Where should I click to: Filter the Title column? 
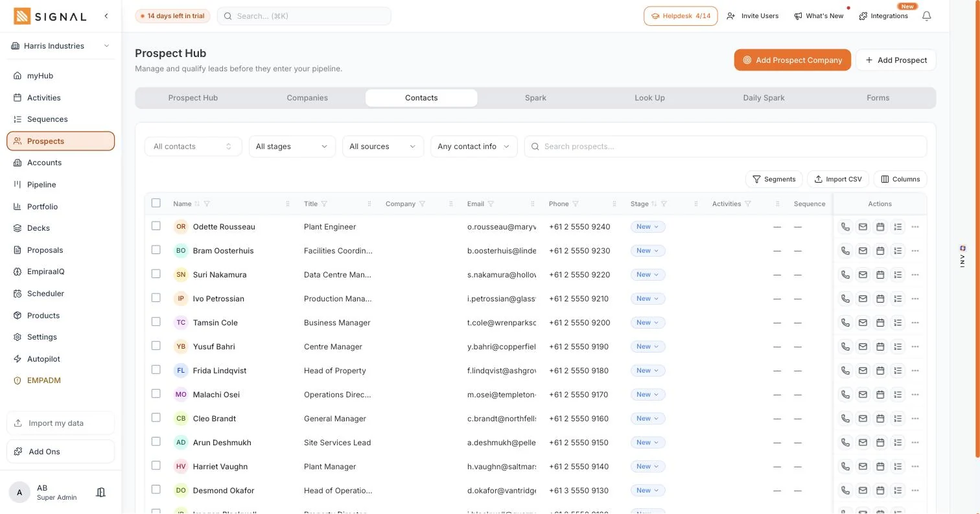(x=324, y=204)
